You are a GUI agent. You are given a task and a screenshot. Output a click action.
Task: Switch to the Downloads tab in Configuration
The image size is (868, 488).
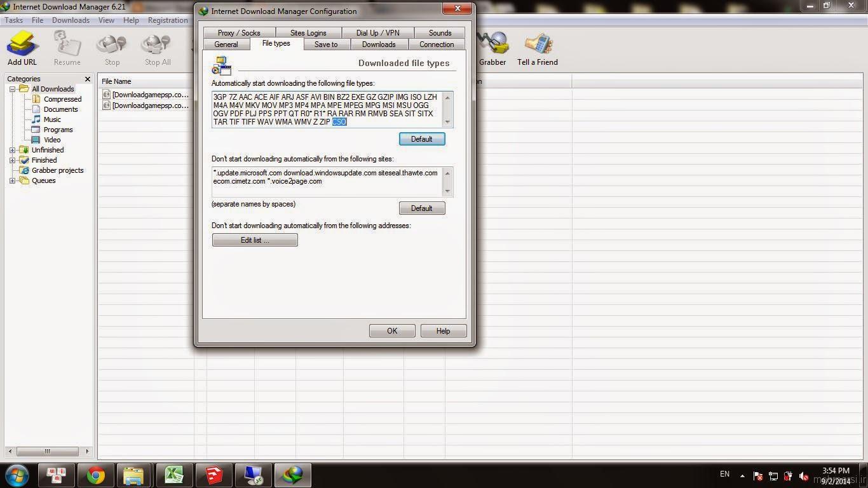[x=379, y=44]
